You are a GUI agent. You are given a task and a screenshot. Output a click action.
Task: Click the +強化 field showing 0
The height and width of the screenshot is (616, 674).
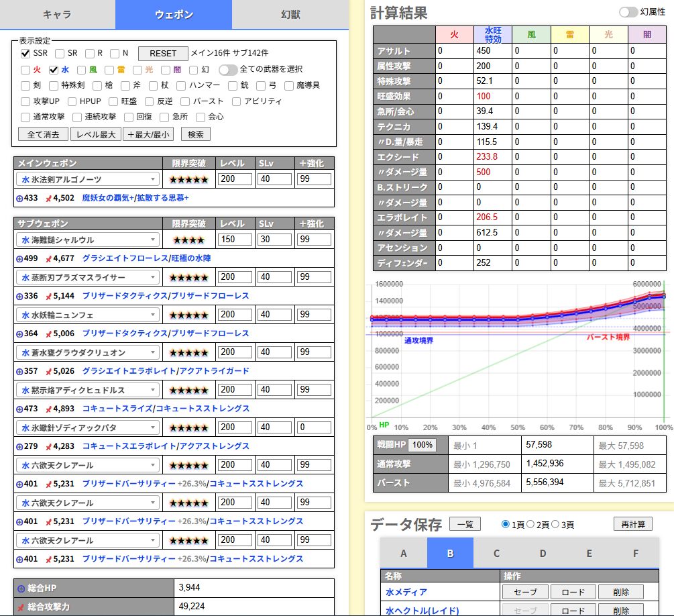point(315,427)
